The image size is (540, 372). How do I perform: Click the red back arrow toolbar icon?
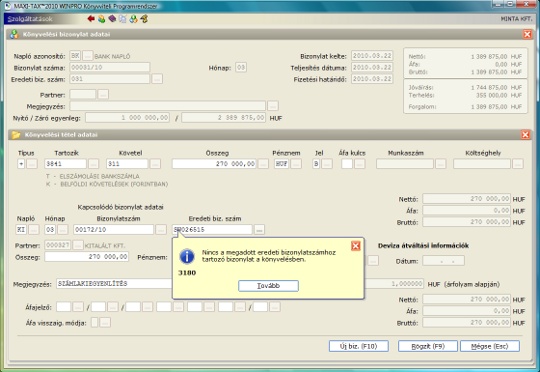point(91,19)
